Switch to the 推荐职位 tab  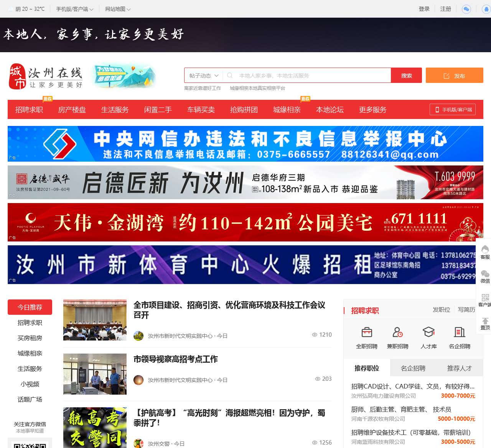[367, 368]
